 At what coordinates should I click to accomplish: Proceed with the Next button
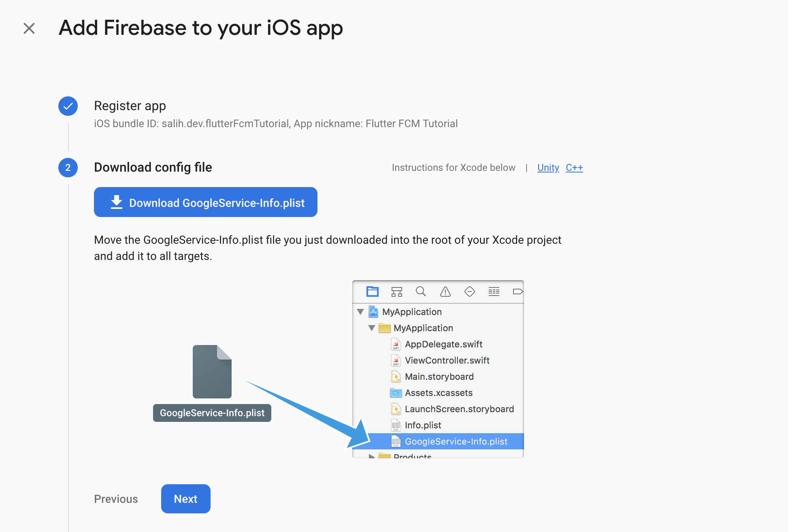185,499
